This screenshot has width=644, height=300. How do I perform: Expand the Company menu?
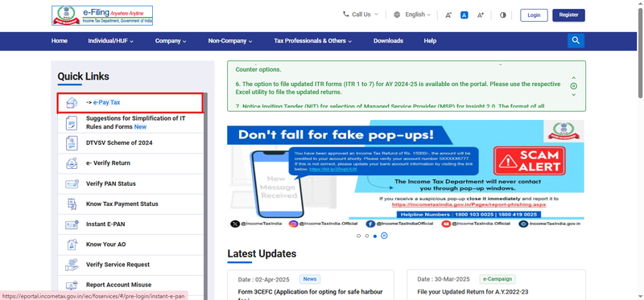pos(171,41)
